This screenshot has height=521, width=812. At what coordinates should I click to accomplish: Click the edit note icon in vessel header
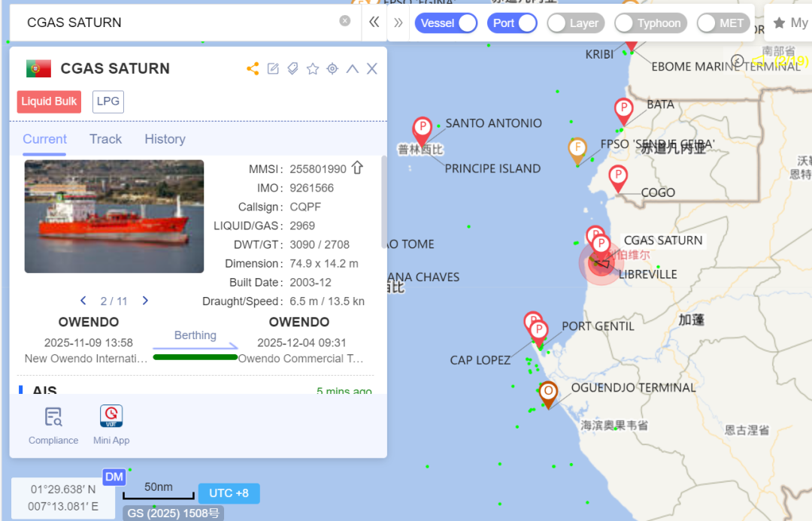273,69
